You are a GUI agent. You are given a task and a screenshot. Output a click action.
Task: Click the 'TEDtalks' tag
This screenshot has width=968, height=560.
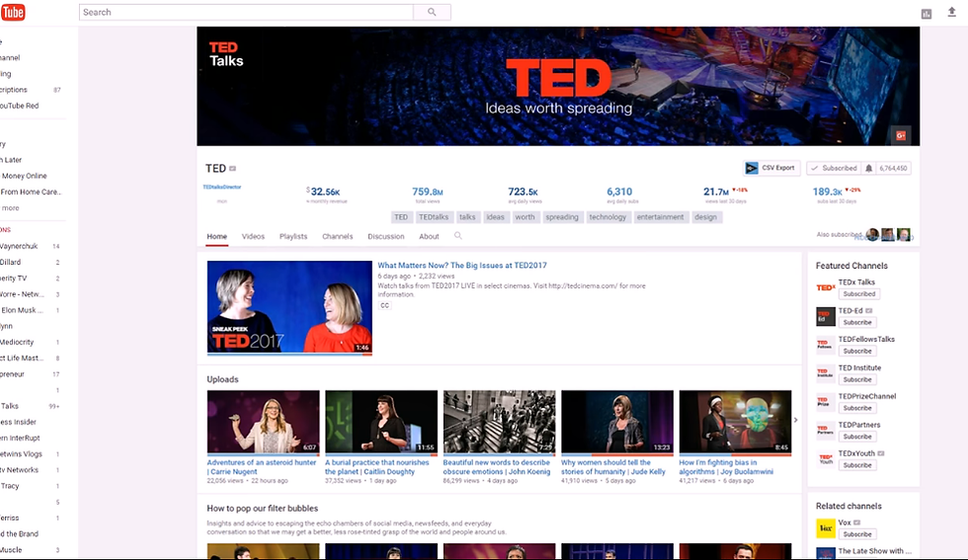(434, 217)
